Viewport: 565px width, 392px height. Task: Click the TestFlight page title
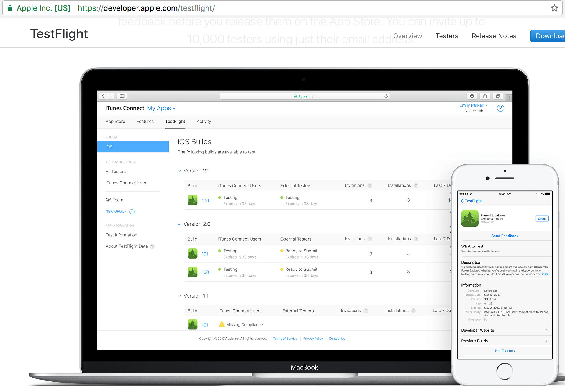(59, 34)
